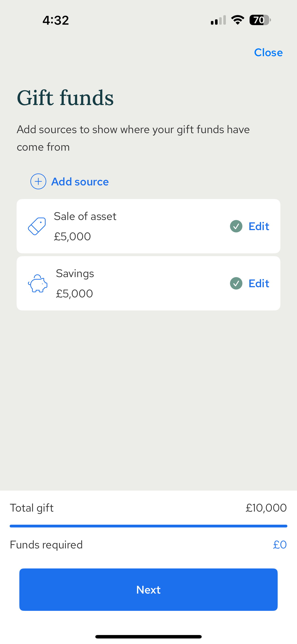Edit the Sale of asset source
The width and height of the screenshot is (297, 644).
coord(259,226)
